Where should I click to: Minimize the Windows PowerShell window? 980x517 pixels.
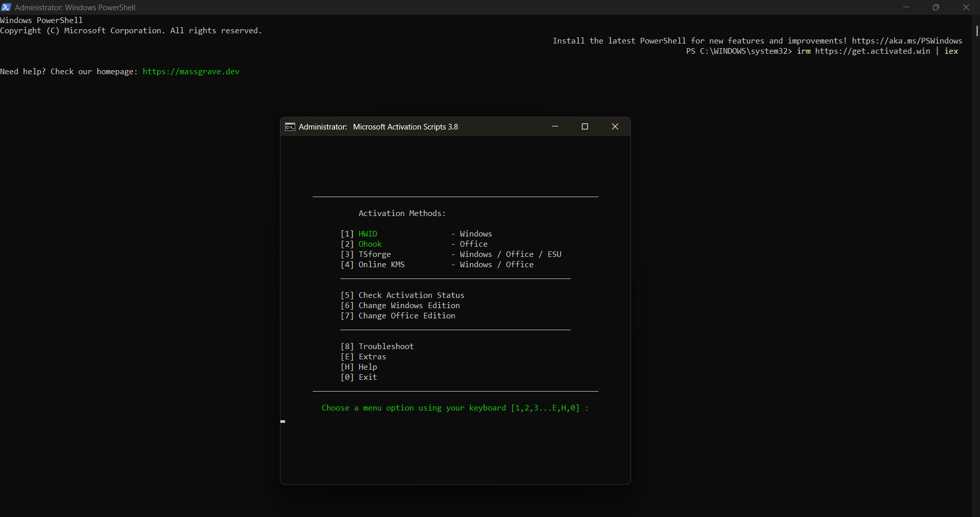[x=906, y=7]
